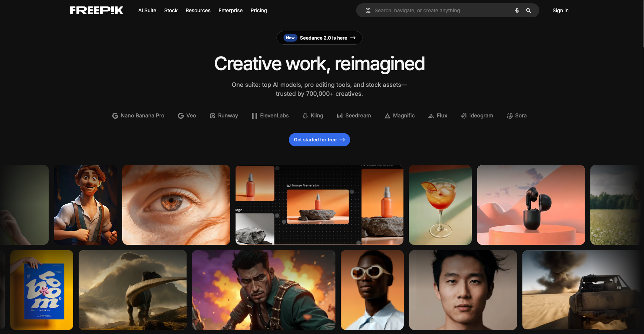644x334 pixels.
Task: Open the Enterprise menu
Action: pyautogui.click(x=231, y=11)
